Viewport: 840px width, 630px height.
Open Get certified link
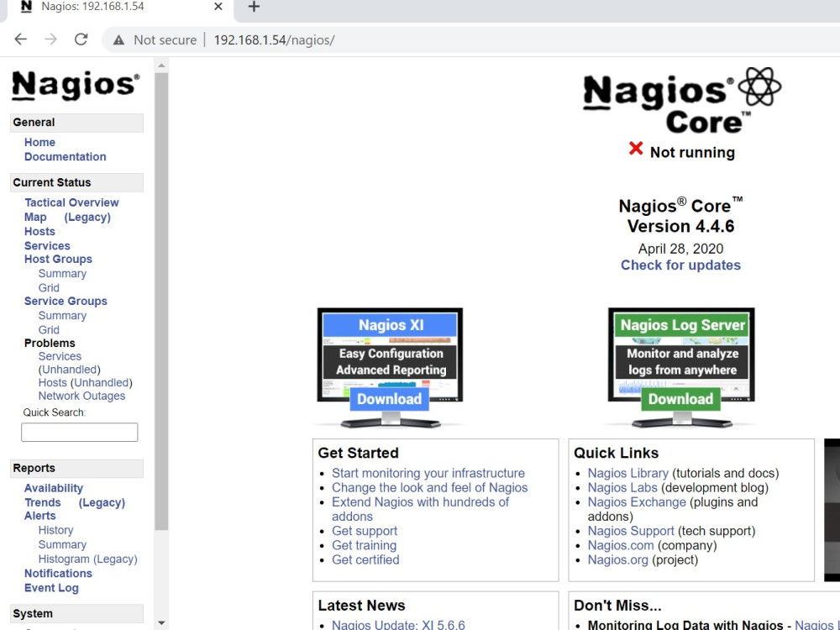(365, 559)
